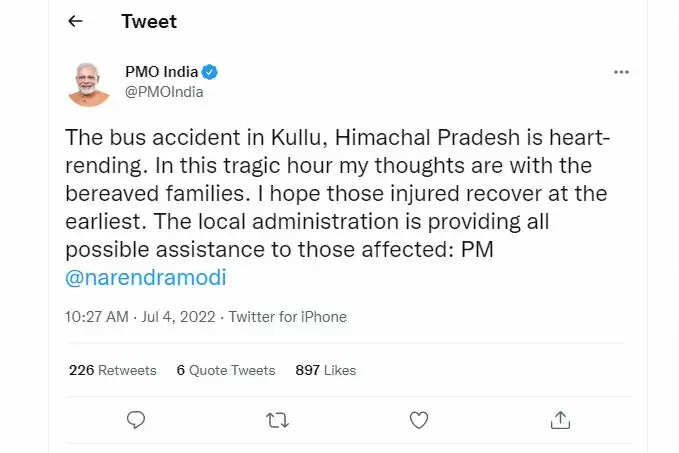Click the Twitter for iPhone source link
Image resolution: width=679 pixels, height=453 pixels.
(x=288, y=317)
